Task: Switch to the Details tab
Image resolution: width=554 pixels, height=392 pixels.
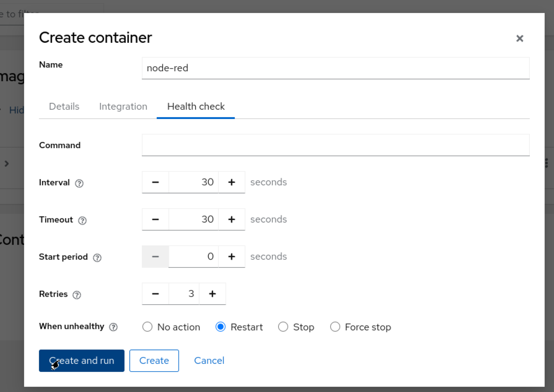Action: click(64, 106)
